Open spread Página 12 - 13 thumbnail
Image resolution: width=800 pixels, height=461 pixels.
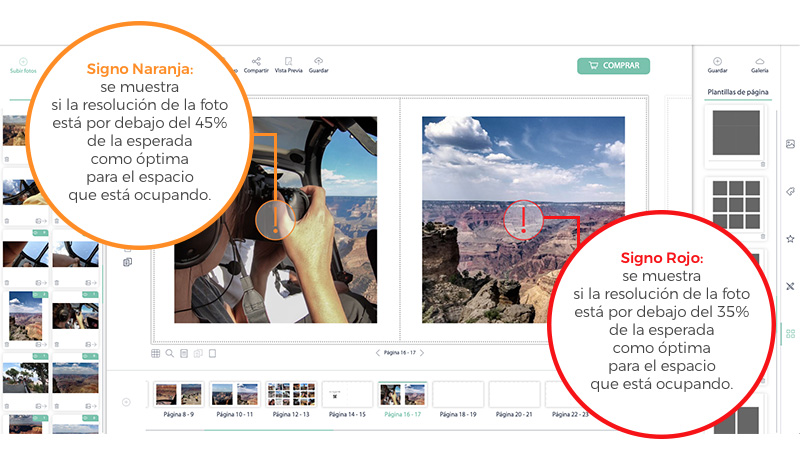(291, 395)
